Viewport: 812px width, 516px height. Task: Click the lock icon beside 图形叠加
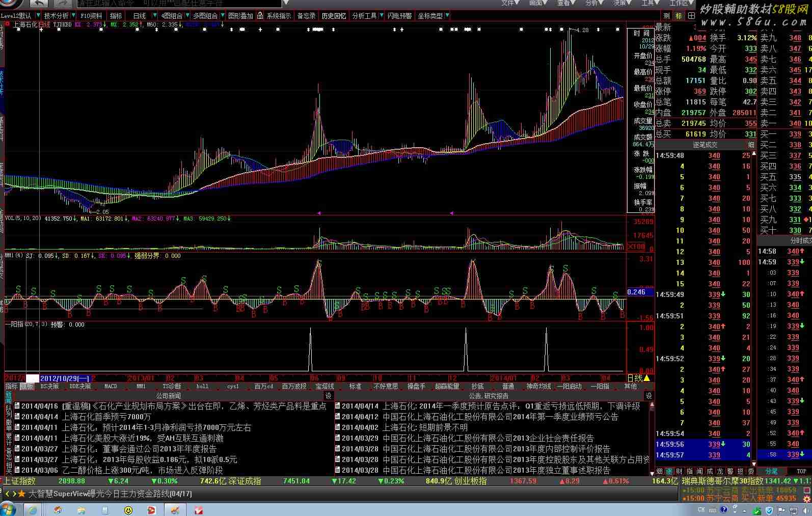click(260, 16)
